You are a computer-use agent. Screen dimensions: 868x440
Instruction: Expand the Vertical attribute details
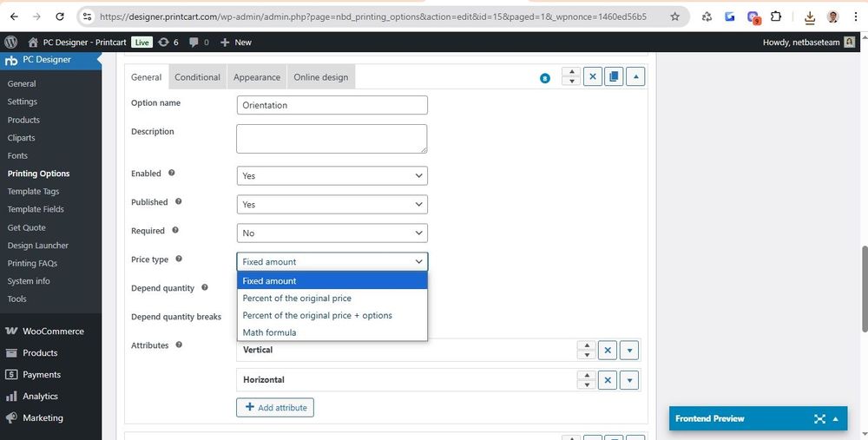pos(629,351)
